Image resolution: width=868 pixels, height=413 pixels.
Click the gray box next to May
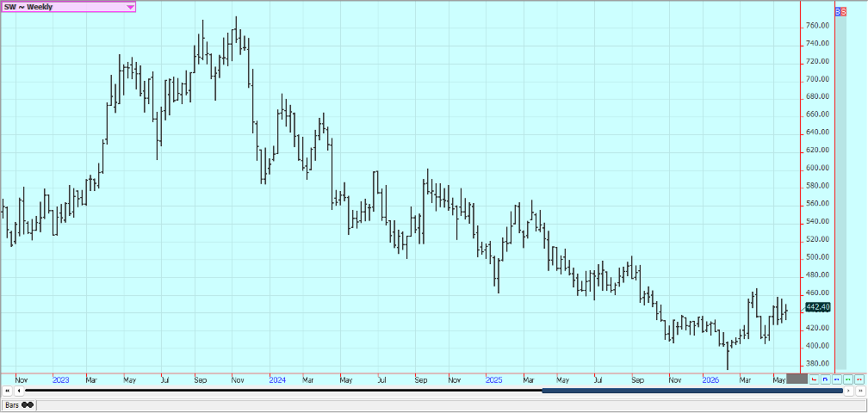tap(797, 379)
